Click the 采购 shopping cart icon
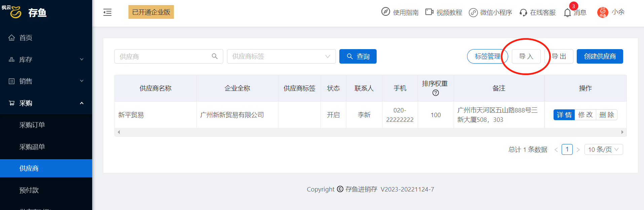 12,103
